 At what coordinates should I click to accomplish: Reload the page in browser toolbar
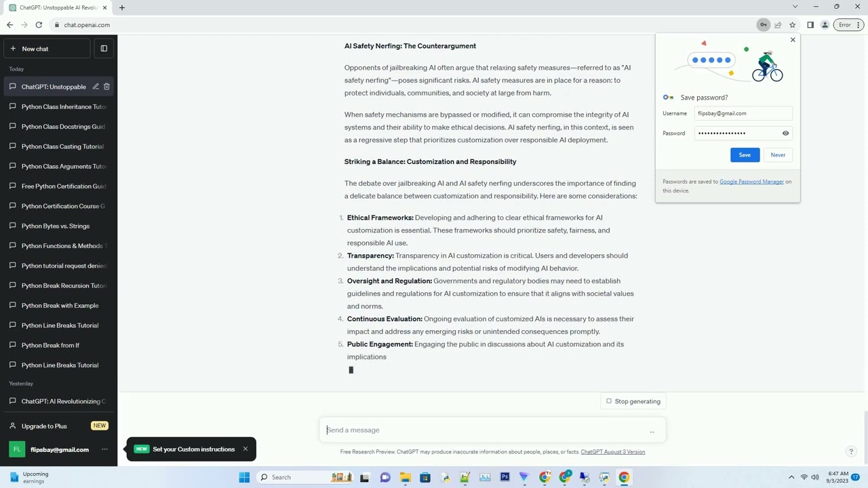click(39, 25)
